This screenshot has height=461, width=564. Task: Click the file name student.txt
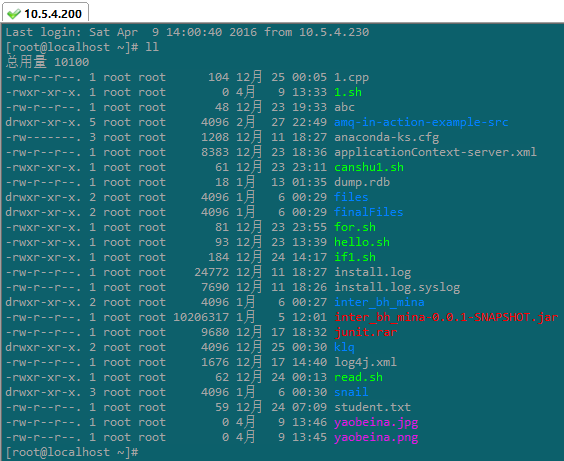coord(372,407)
